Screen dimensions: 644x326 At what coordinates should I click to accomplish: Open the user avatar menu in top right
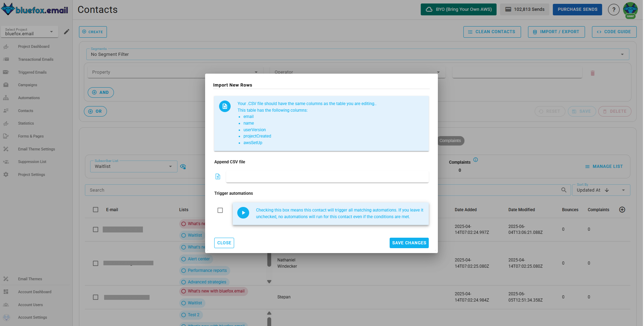tap(630, 9)
